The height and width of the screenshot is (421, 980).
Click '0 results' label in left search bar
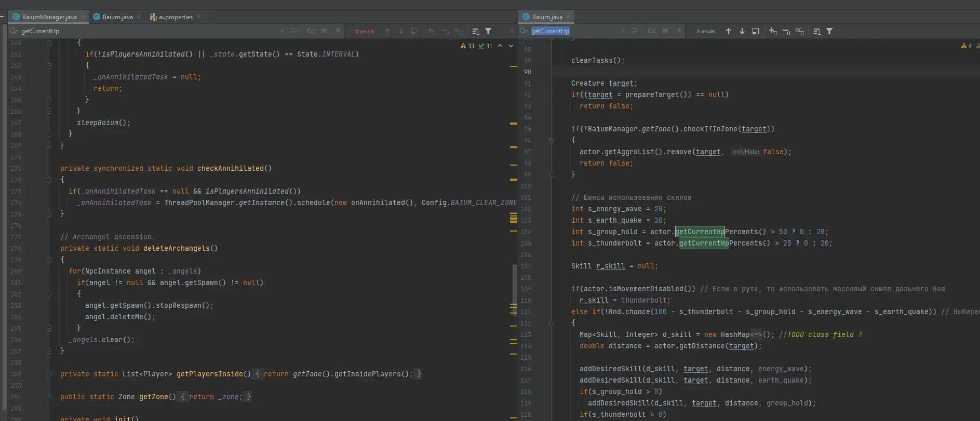365,32
